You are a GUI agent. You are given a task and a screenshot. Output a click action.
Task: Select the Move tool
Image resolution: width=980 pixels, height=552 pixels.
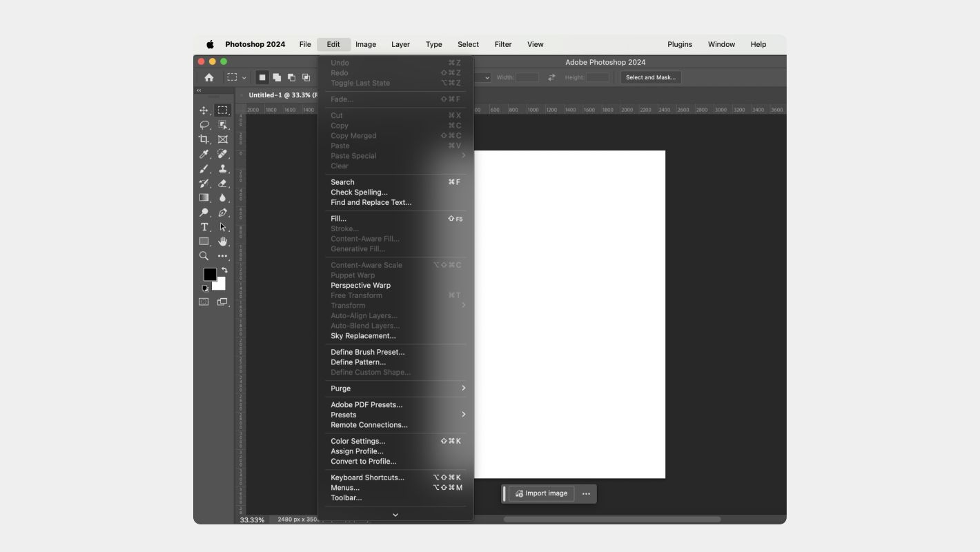pos(204,109)
